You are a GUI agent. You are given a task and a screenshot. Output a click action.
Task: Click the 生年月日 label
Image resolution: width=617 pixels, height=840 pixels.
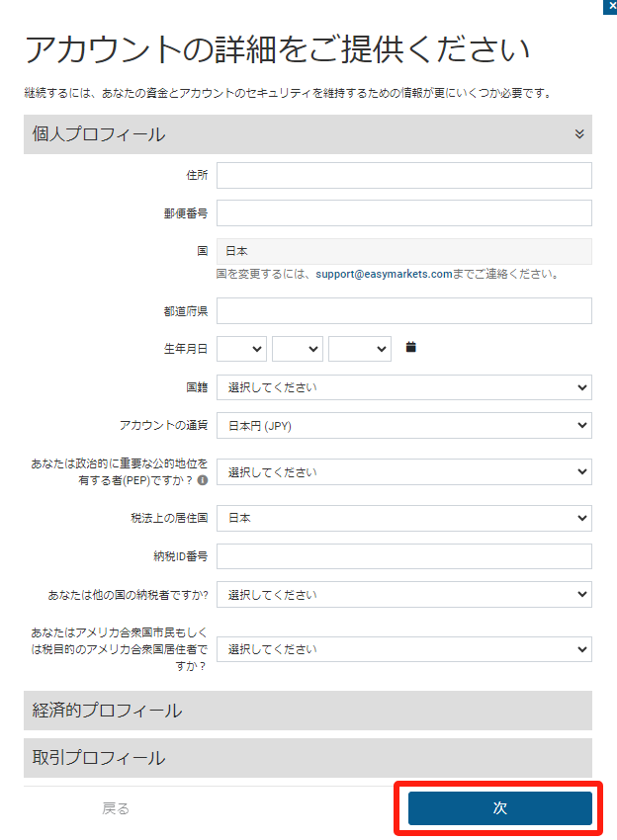pyautogui.click(x=186, y=349)
